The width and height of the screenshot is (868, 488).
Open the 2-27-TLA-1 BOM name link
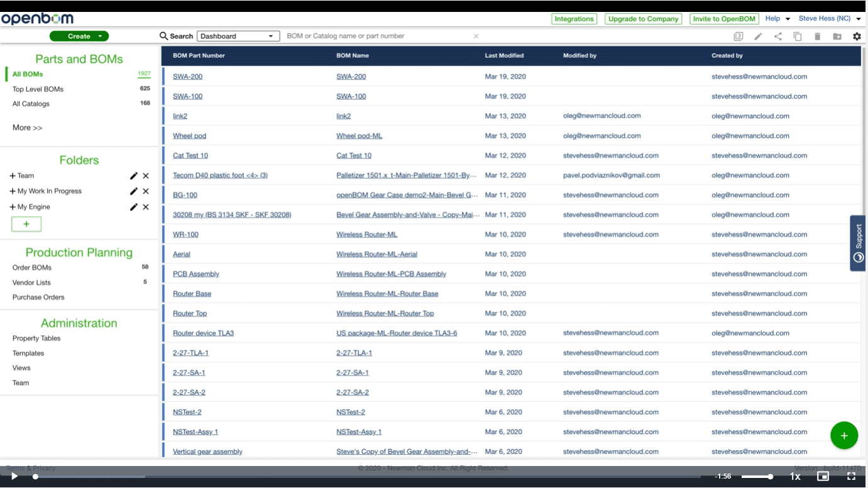tap(354, 353)
